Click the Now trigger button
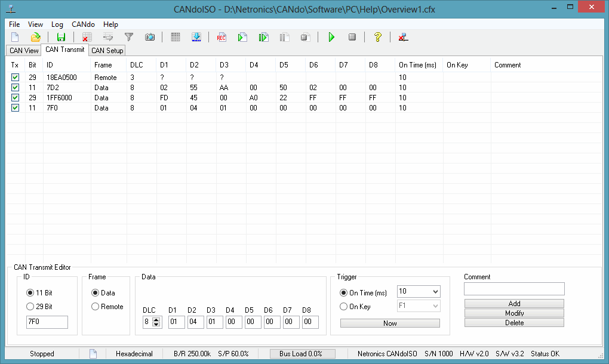The image size is (609, 364). [x=390, y=323]
